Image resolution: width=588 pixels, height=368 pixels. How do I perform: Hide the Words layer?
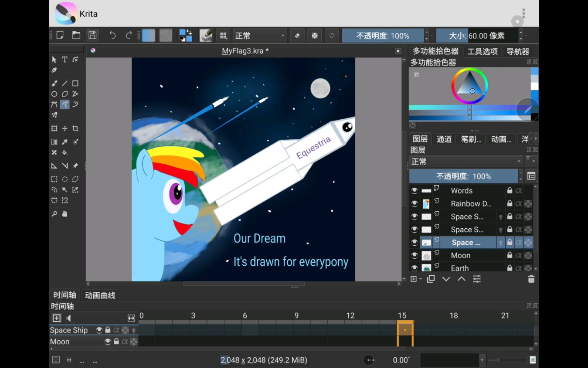tap(414, 191)
